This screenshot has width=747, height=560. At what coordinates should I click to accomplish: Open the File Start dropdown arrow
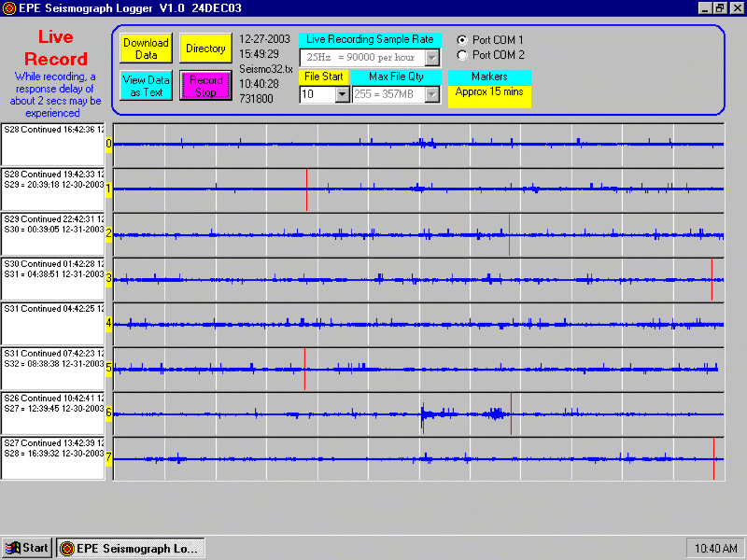tap(342, 94)
